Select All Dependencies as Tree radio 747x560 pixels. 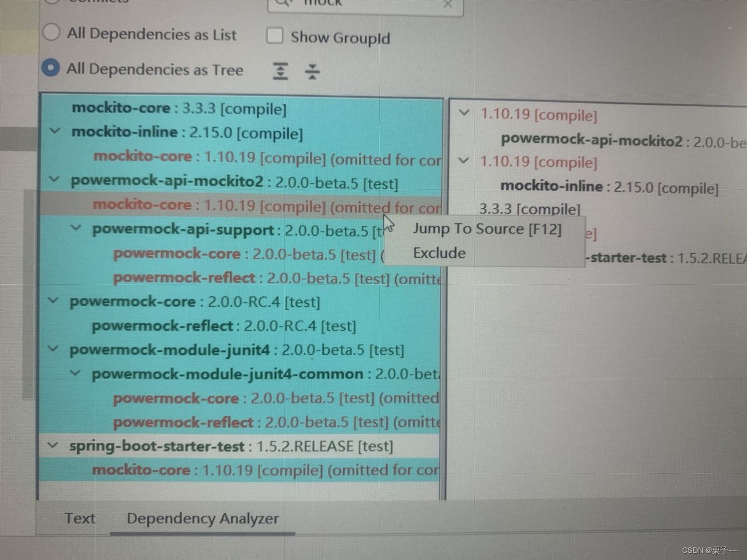pos(51,68)
